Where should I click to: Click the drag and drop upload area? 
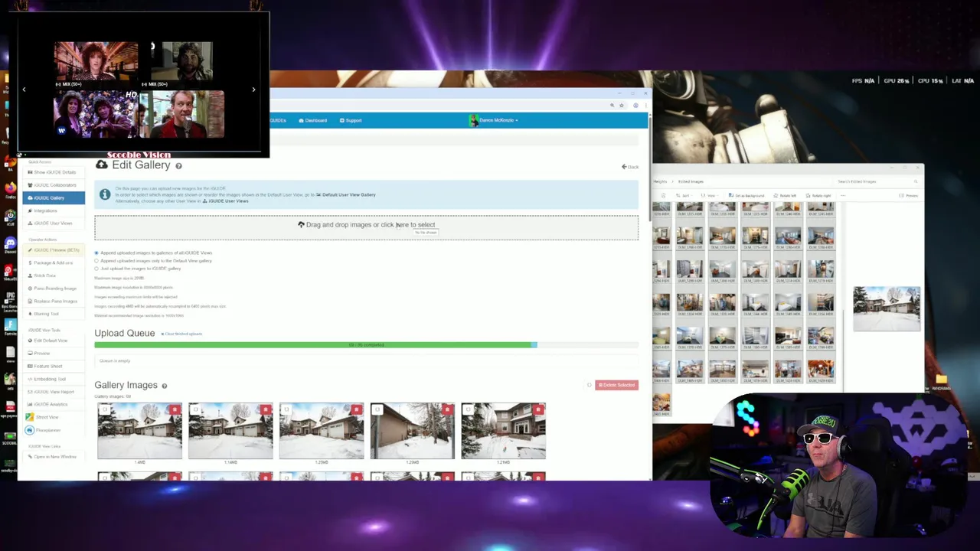tap(366, 227)
